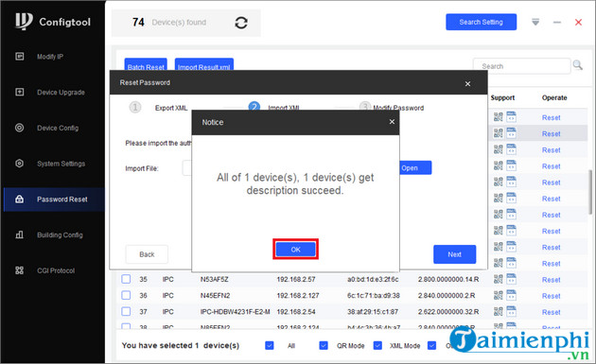The image size is (596, 364).
Task: Click the Modify IP sidebar icon
Action: click(x=19, y=56)
